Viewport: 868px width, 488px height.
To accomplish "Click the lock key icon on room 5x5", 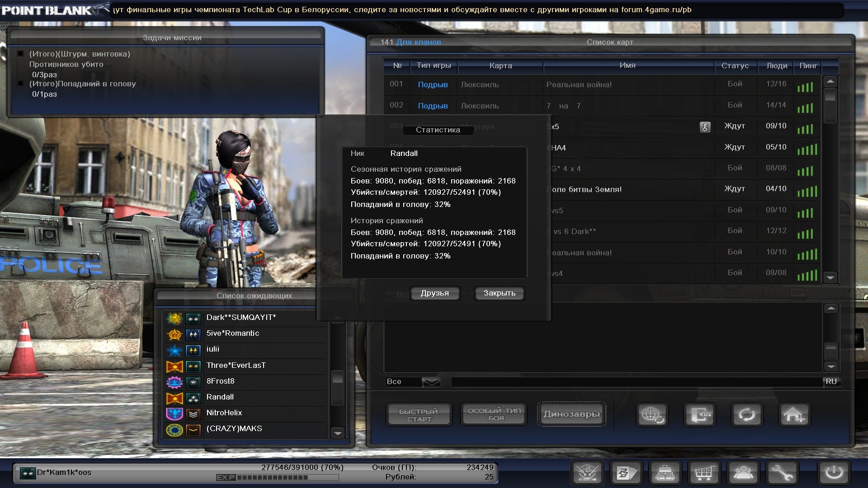I will click(x=705, y=127).
